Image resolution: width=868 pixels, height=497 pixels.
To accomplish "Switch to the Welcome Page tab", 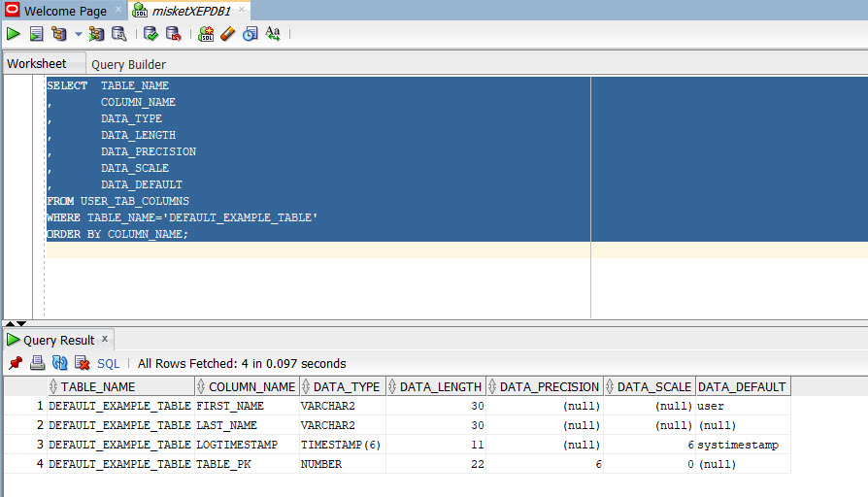I will click(x=65, y=11).
